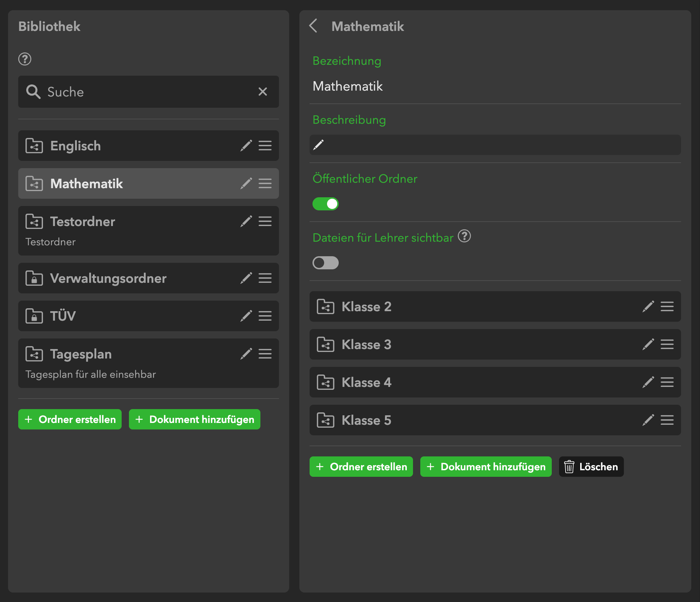
Task: Edit the Englisch folder with pencil icon
Action: tap(246, 146)
